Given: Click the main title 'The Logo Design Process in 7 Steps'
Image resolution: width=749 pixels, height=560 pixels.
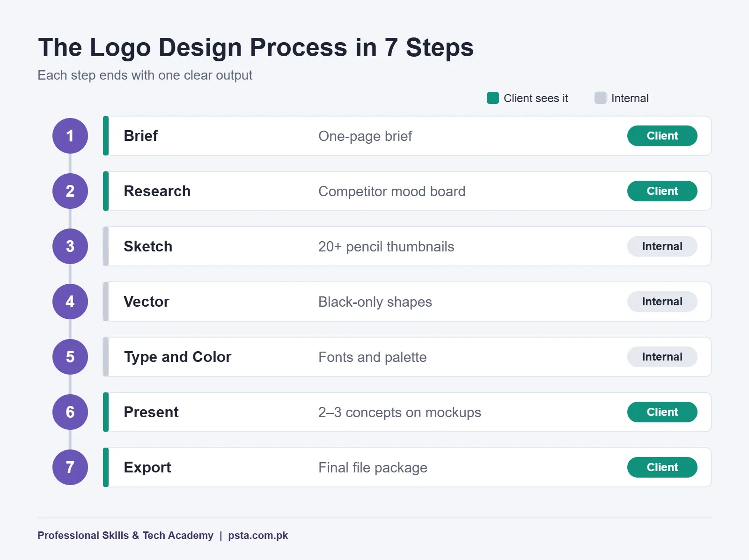Looking at the screenshot, I should 256,48.
